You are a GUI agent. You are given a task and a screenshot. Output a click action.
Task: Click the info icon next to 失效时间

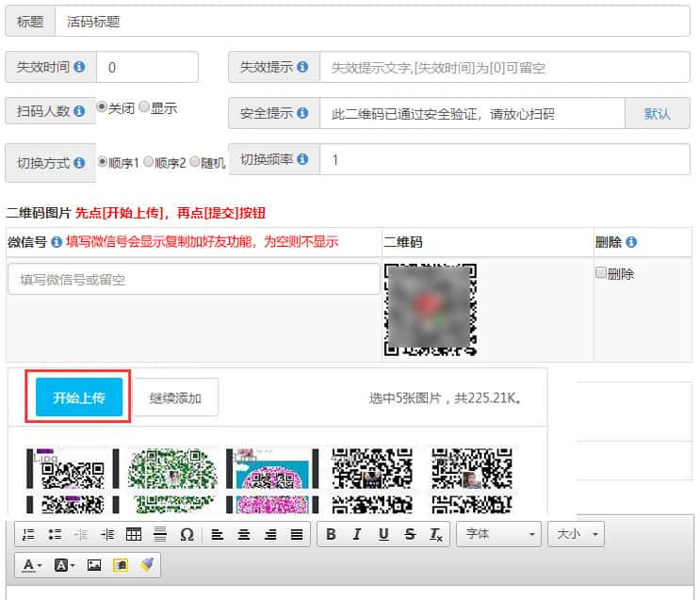pos(79,67)
